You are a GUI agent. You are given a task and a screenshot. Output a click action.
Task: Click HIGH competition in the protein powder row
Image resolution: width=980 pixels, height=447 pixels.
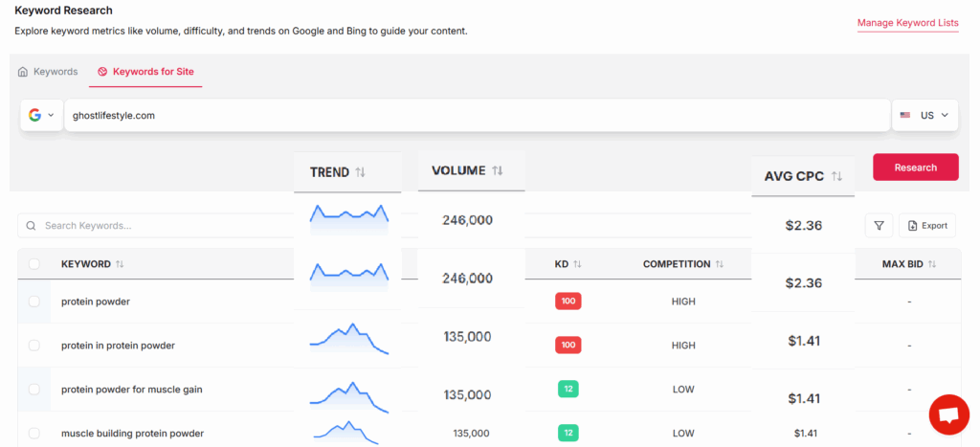pyautogui.click(x=683, y=302)
